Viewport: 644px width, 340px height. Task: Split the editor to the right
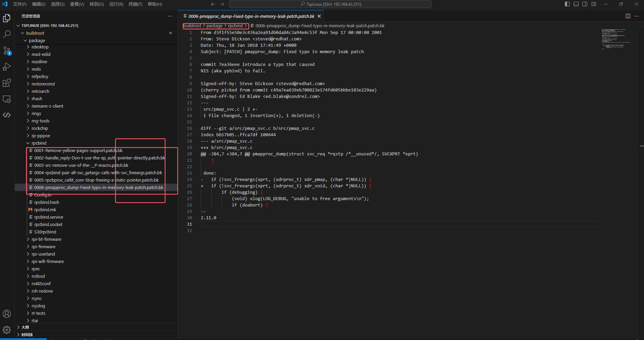coord(628,16)
